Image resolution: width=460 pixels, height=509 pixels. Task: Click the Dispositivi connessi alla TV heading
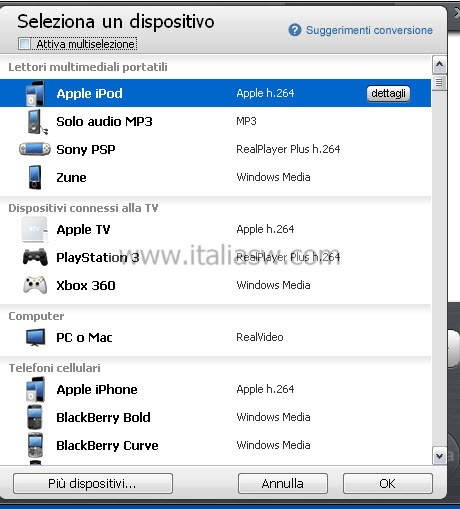pyautogui.click(x=83, y=208)
